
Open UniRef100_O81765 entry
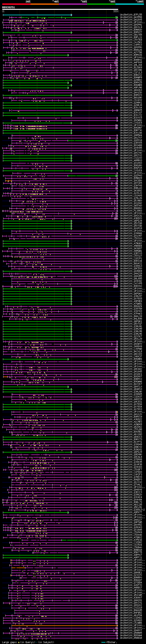131,35
